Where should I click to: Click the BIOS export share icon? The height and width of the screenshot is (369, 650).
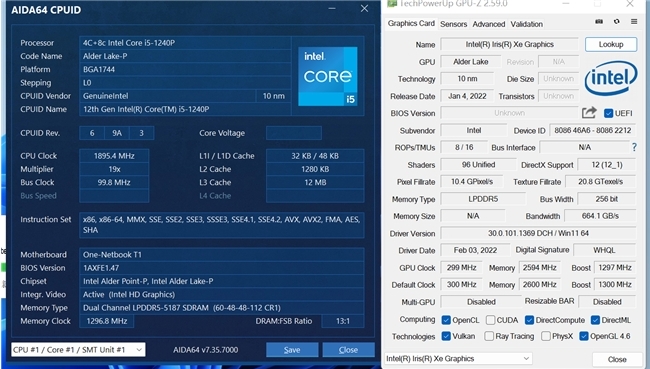589,112
